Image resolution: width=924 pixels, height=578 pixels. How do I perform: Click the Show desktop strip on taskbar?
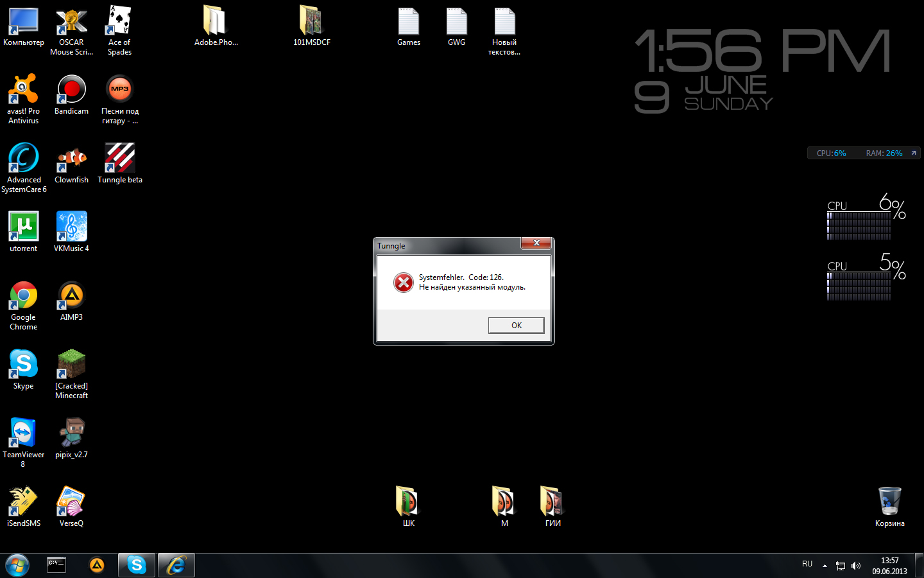(x=919, y=566)
